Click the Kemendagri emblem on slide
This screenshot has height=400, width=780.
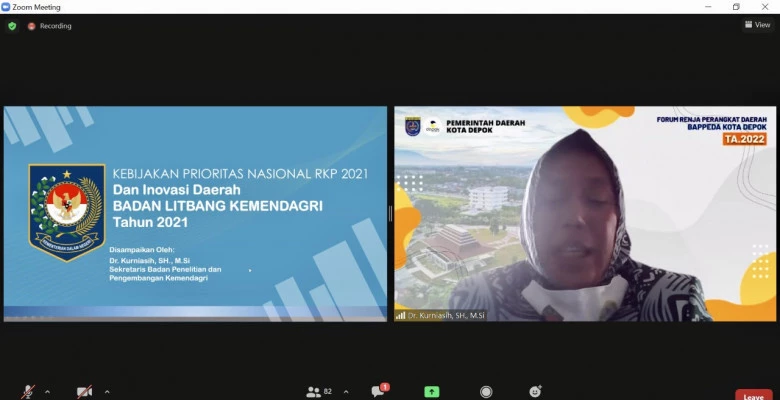[67, 212]
